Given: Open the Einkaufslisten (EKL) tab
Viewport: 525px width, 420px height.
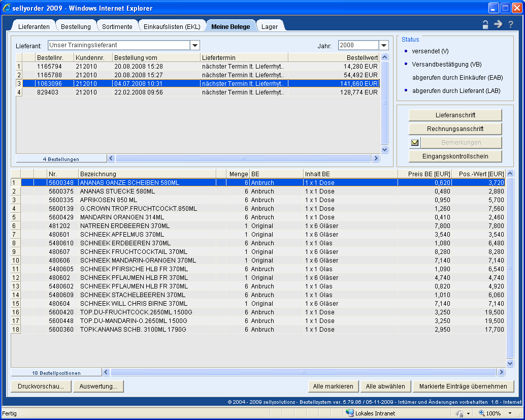Looking at the screenshot, I should coord(172,26).
